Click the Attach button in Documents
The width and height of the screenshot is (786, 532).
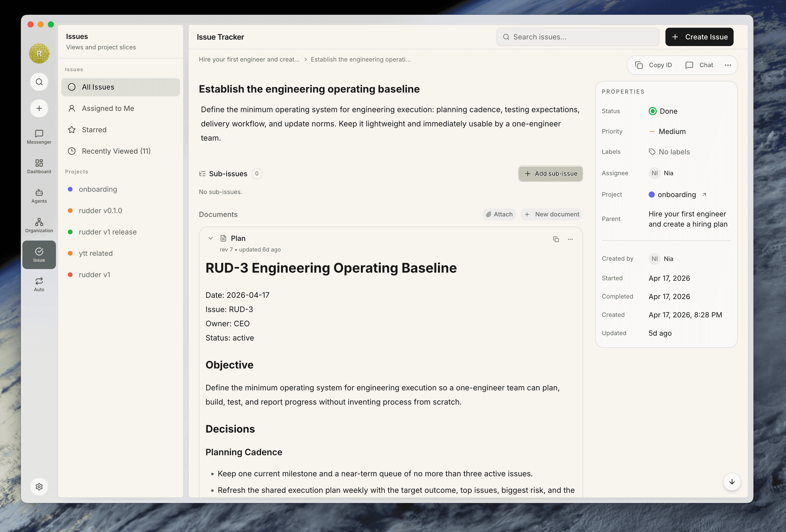coord(499,214)
